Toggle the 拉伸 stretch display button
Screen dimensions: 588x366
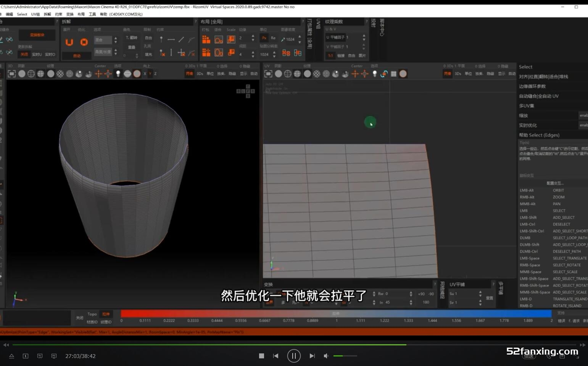click(106, 314)
